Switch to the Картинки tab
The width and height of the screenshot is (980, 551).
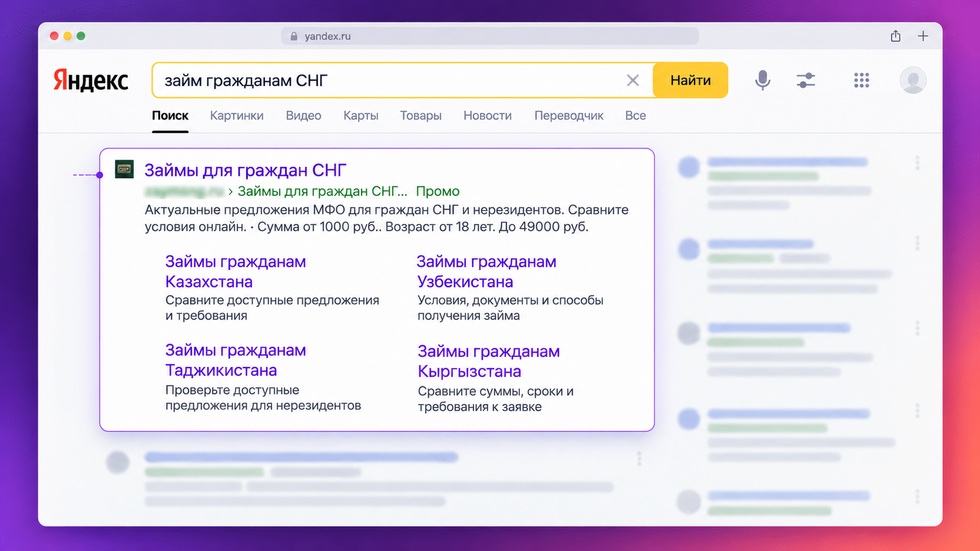pos(237,116)
